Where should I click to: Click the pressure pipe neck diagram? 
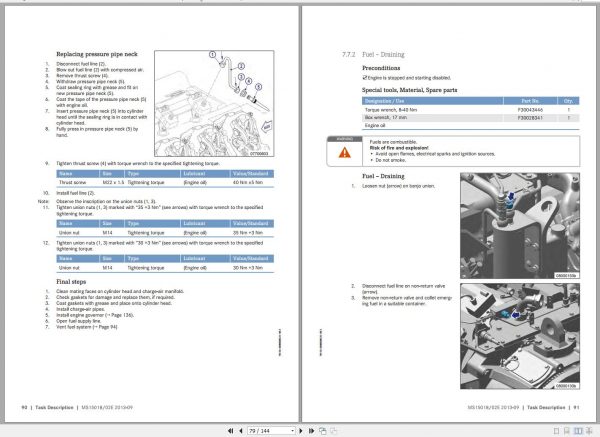pyautogui.click(x=214, y=103)
